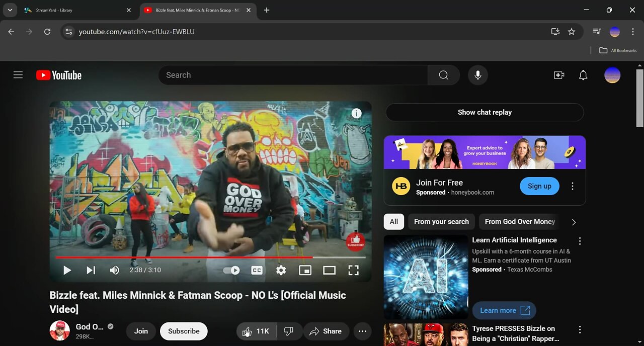Click the in-video subscribe watermark
The width and height of the screenshot is (644, 346).
pyautogui.click(x=355, y=242)
